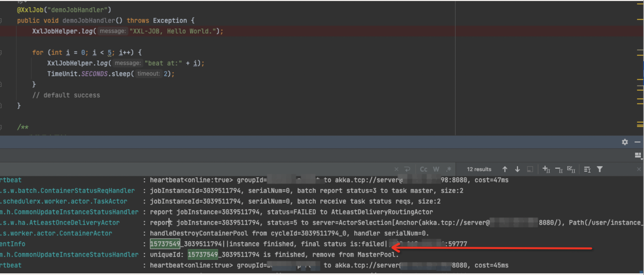Viewport: 644px width, 275px height.
Task: Click the 'status=FAILED' log message
Action: click(291, 212)
